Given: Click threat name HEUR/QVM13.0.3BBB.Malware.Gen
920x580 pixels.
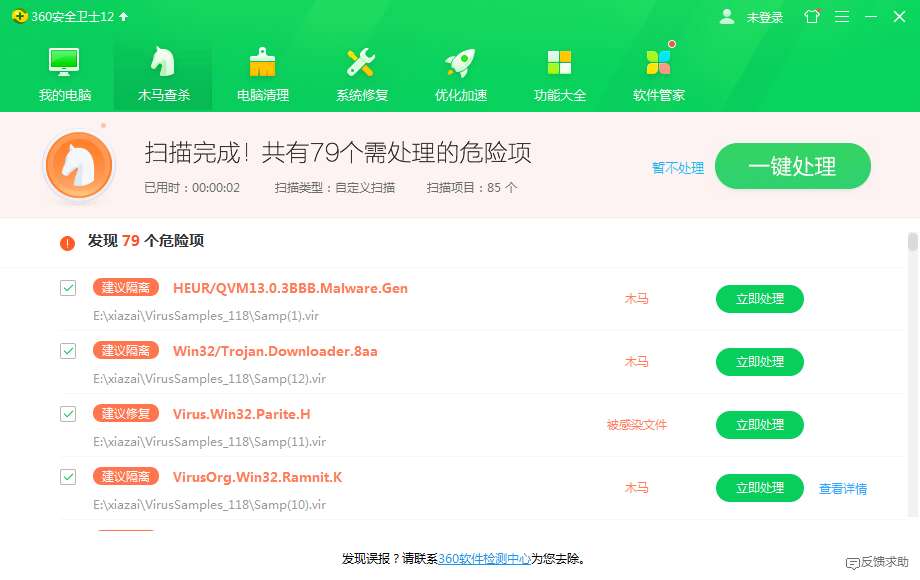Looking at the screenshot, I should click(290, 288).
